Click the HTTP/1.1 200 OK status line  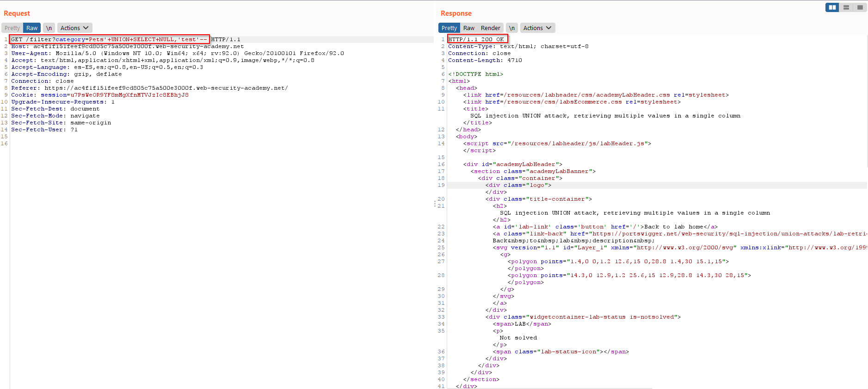(x=476, y=39)
